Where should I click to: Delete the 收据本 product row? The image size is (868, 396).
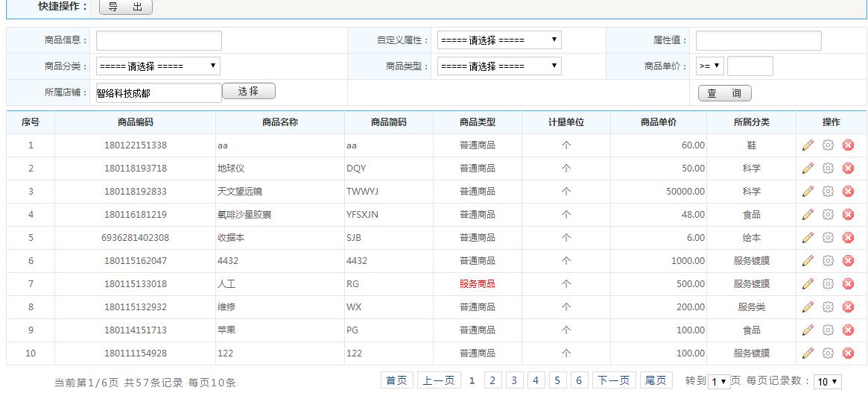tap(848, 238)
